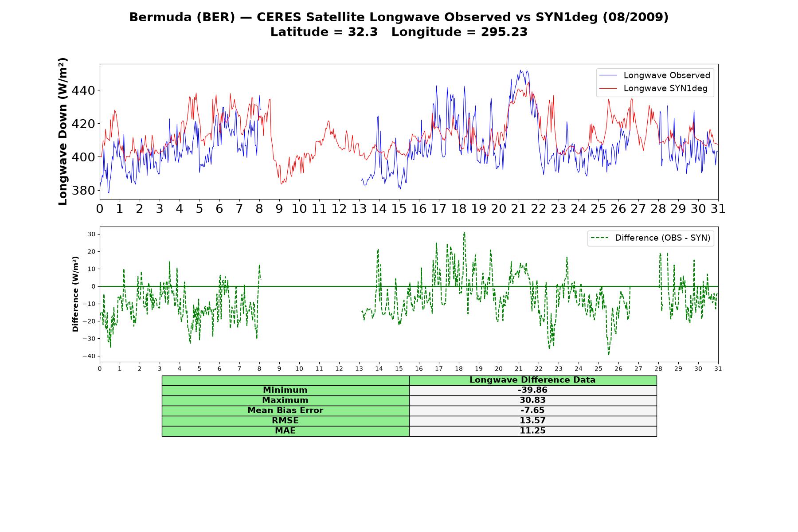Click the green dashed line legend sample
Image resolution: width=798 pixels, height=532 pixels.
point(599,238)
